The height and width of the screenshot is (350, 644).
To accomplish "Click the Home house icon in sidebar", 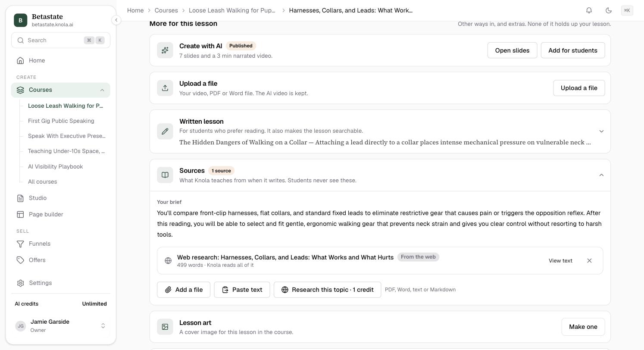I will point(20,60).
